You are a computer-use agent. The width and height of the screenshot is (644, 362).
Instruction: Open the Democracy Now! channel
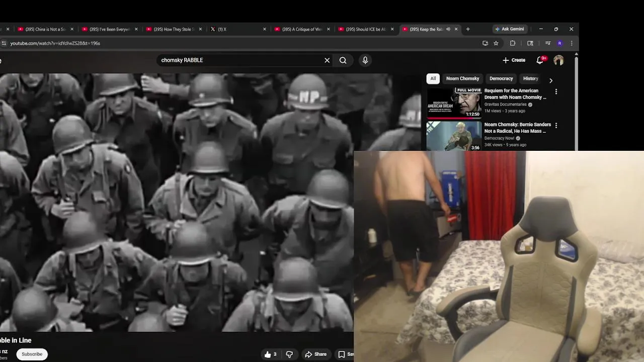point(500,138)
